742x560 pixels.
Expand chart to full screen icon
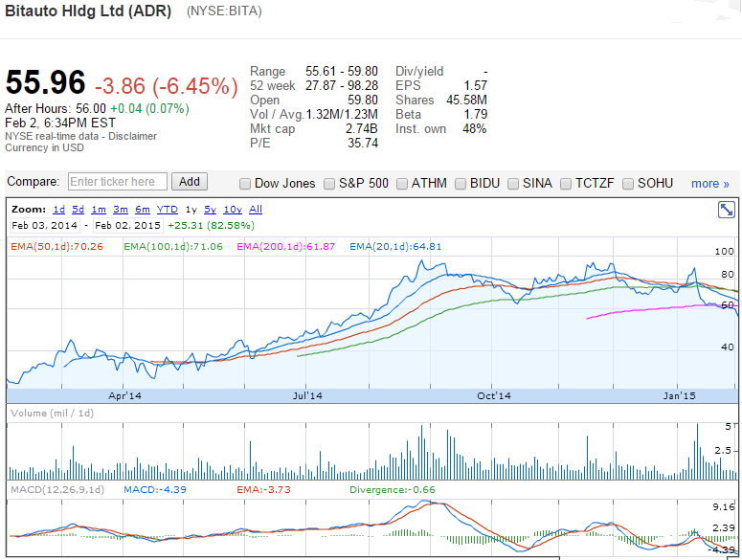tap(726, 209)
